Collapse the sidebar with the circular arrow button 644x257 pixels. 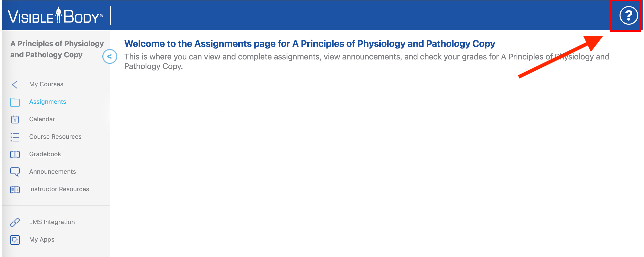(110, 56)
